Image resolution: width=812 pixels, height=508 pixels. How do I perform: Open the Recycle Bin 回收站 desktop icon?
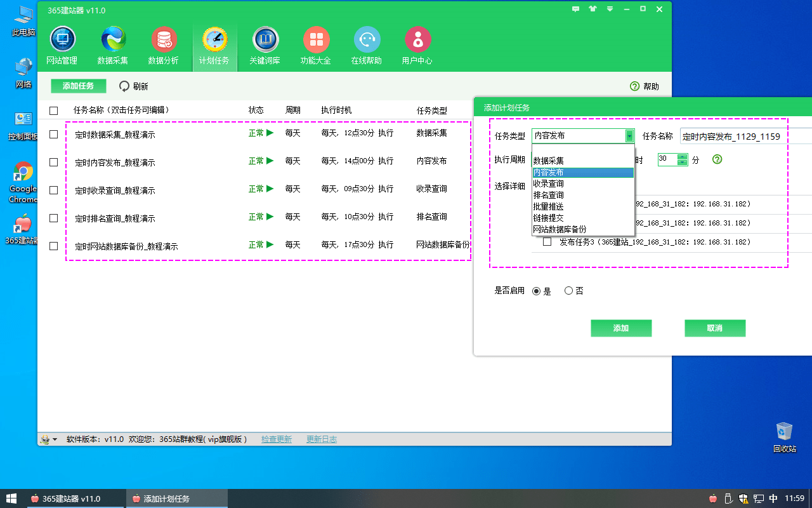pyautogui.click(x=785, y=437)
